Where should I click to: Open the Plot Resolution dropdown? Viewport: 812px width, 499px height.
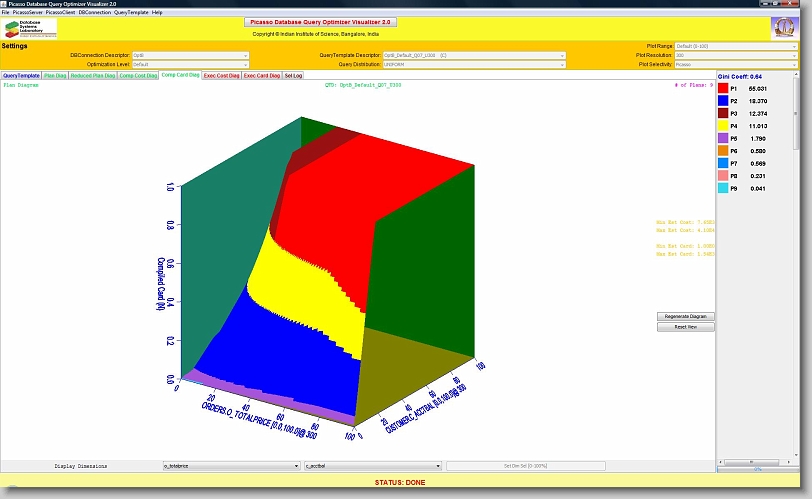[x=736, y=55]
